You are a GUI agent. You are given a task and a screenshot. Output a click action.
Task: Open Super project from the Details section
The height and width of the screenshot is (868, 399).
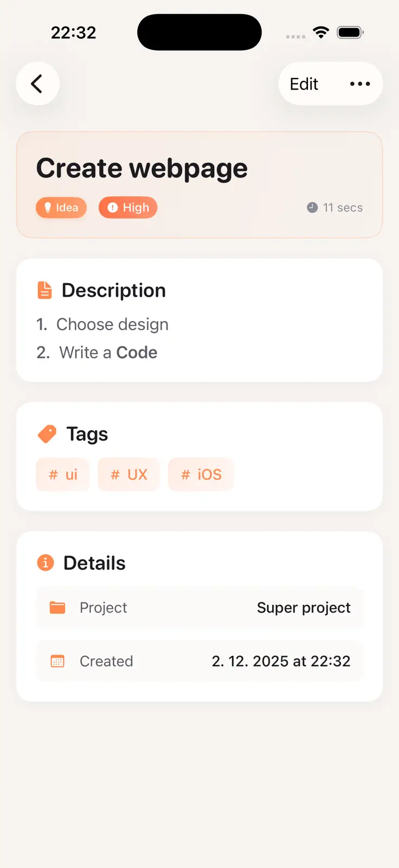(304, 608)
